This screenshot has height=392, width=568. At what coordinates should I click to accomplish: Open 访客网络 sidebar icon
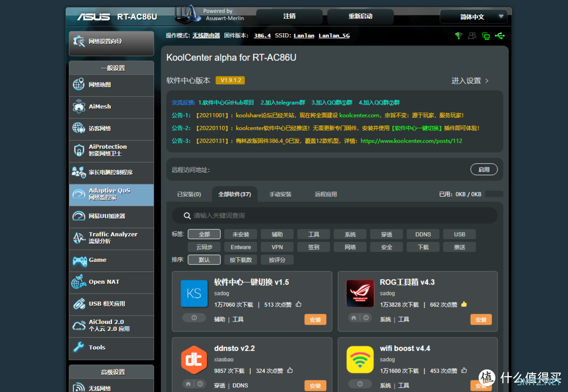coord(78,128)
